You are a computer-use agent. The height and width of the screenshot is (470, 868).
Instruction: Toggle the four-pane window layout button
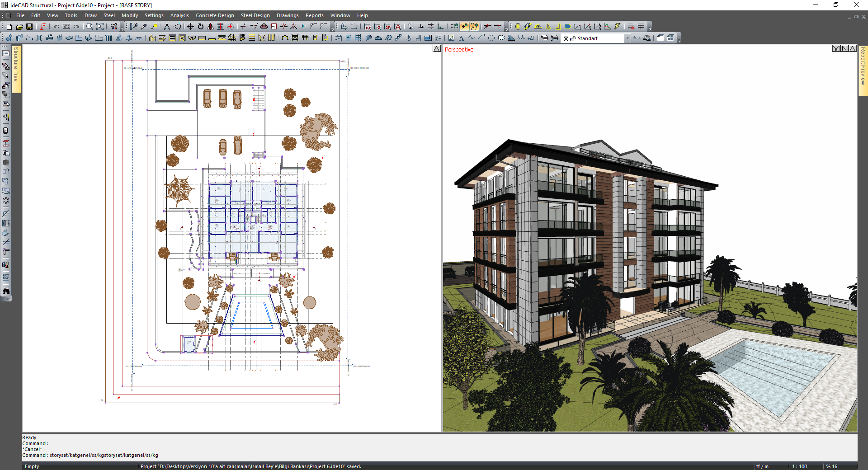[670, 38]
